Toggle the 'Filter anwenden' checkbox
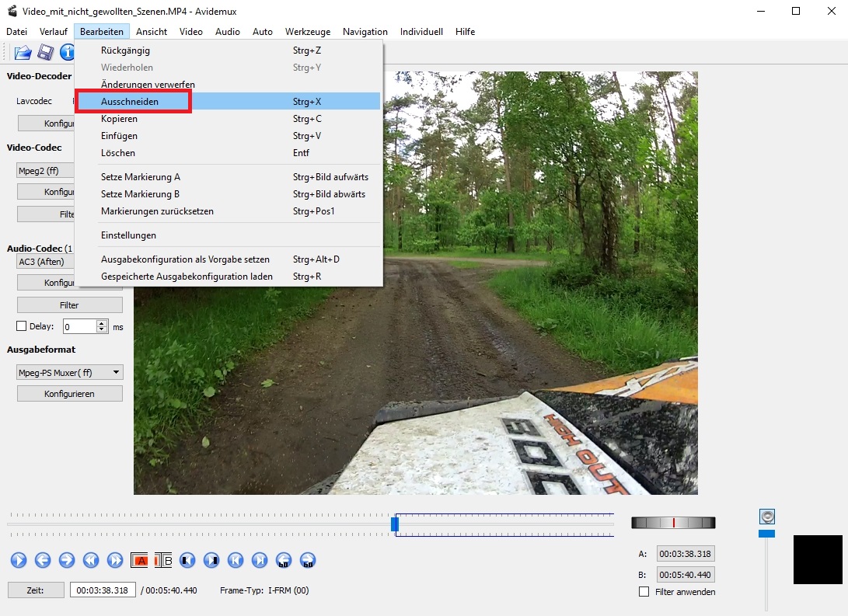Screen dimensions: 848x616 coord(644,592)
